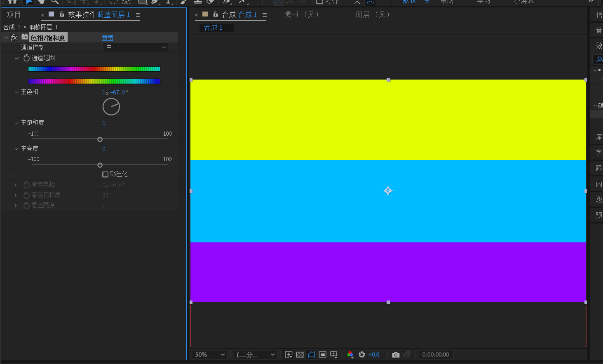This screenshot has height=364, width=603.
Task: Click the 重置 reset link
Action: [108, 38]
